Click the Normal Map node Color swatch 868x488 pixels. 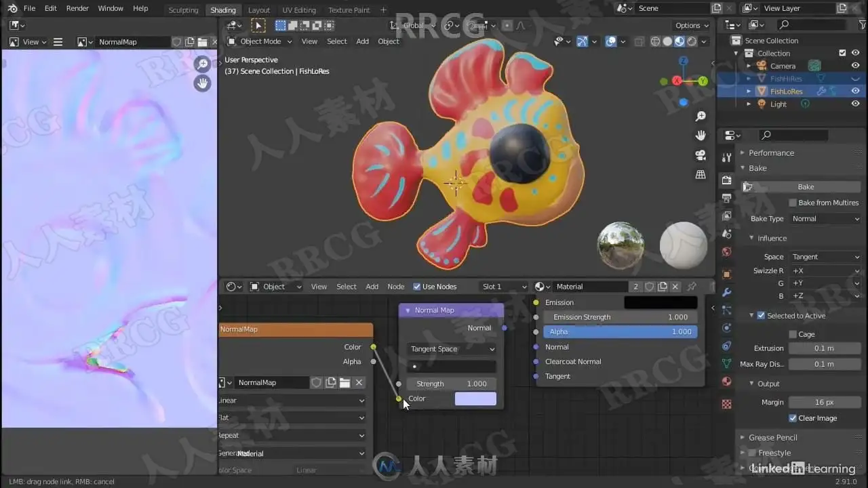point(475,399)
